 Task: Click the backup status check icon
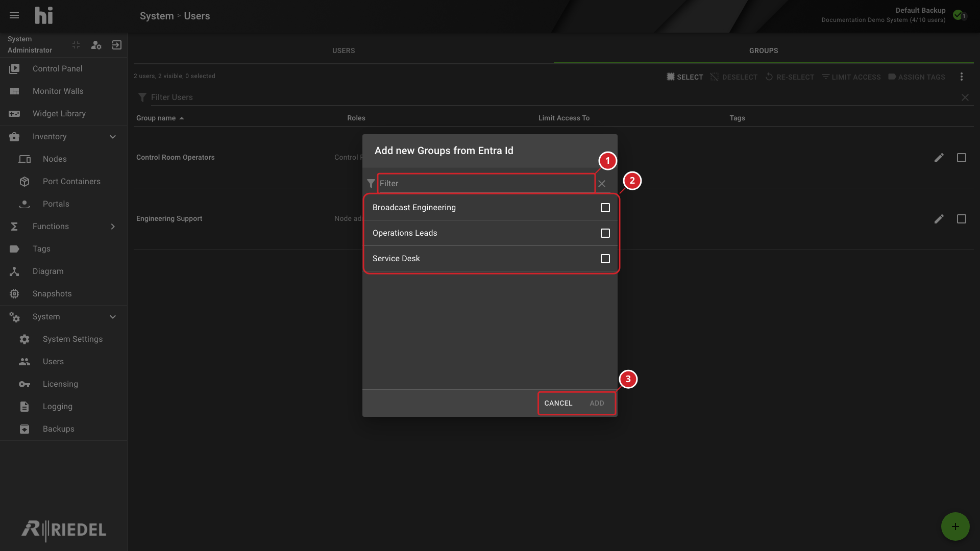click(958, 15)
